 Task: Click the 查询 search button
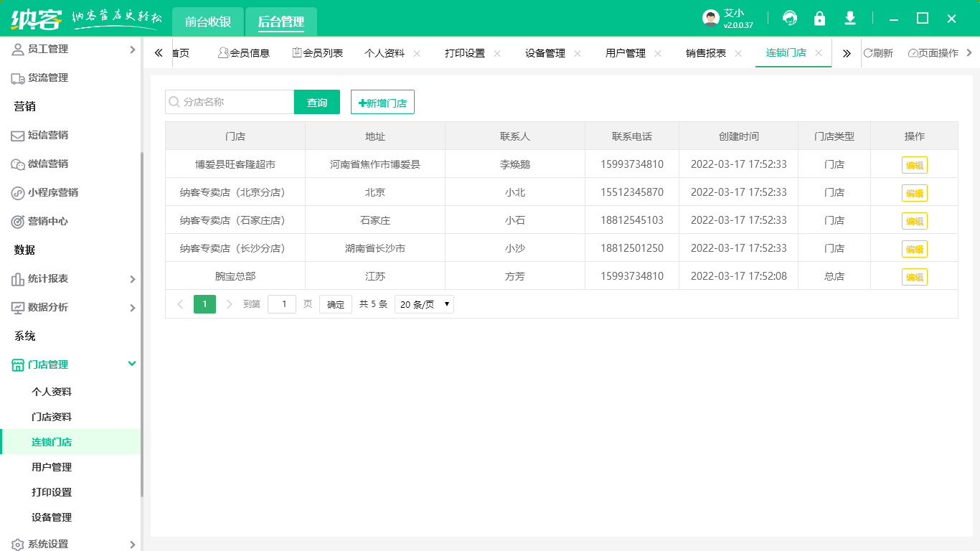point(316,102)
